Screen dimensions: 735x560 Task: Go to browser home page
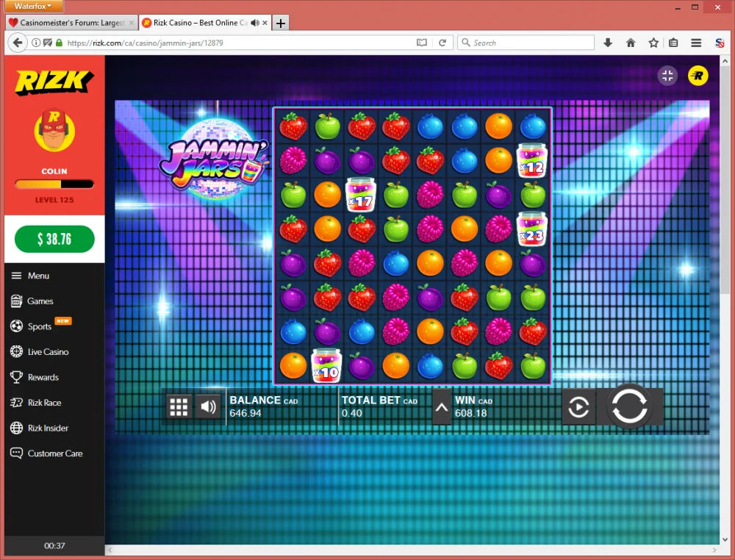point(631,43)
